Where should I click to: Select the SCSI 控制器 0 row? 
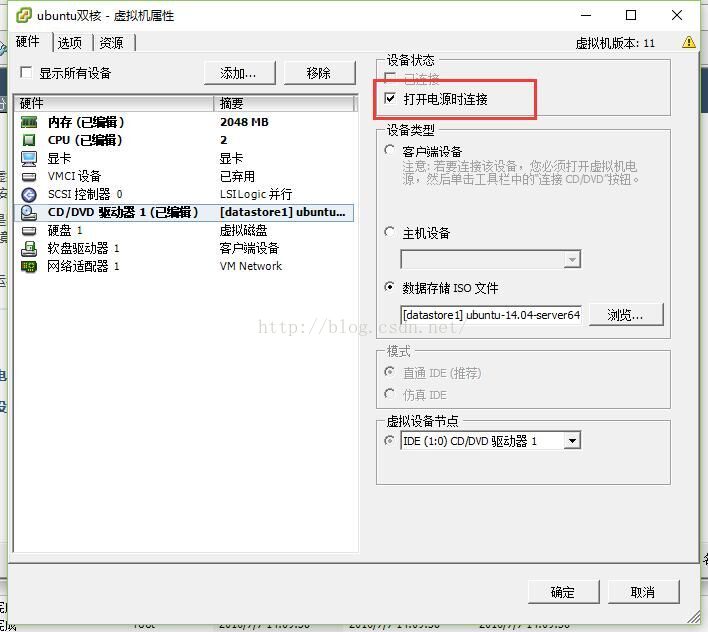(x=184, y=195)
